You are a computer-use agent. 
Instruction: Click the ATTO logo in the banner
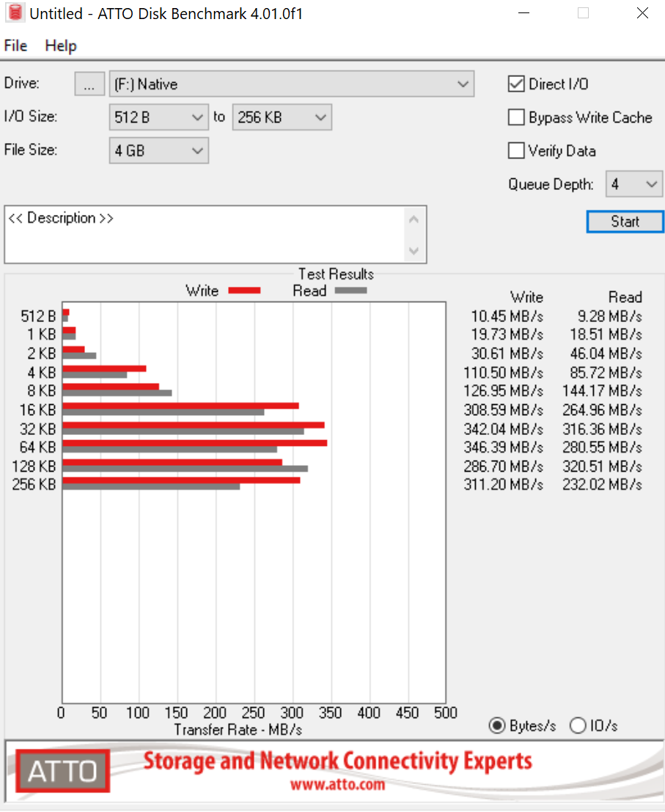[x=62, y=771]
